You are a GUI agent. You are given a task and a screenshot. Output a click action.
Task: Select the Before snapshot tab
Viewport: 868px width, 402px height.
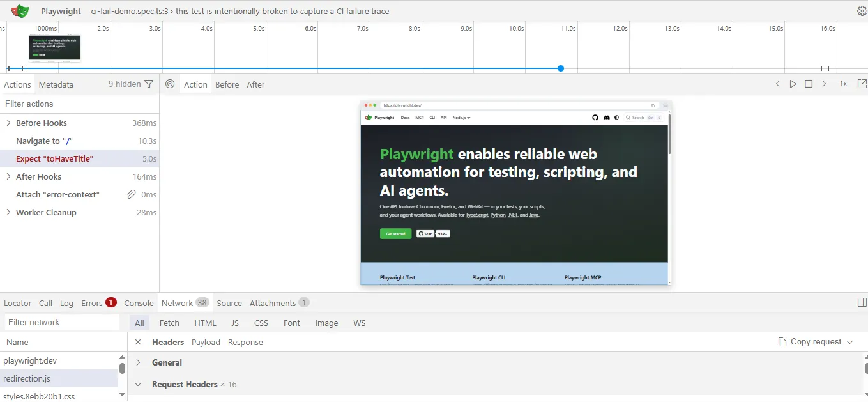(227, 84)
